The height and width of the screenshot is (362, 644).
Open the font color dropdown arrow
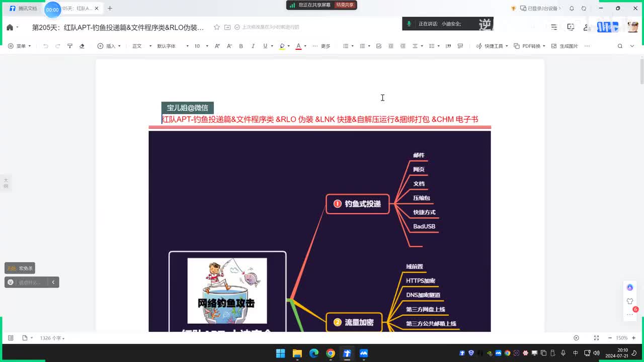click(x=305, y=46)
